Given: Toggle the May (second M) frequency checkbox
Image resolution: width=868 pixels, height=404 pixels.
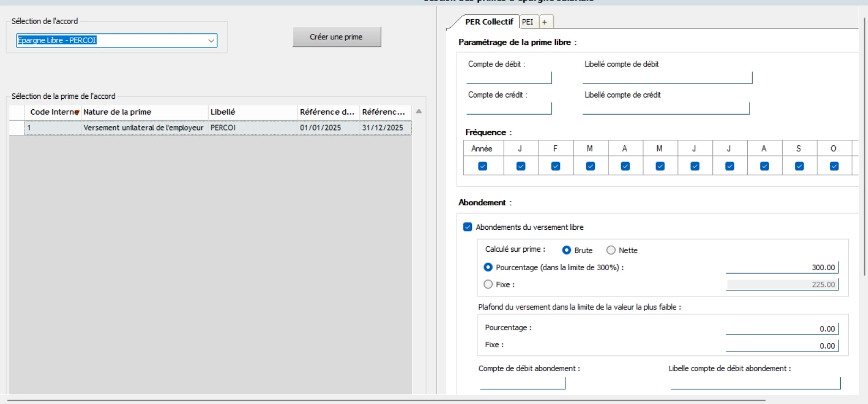Looking at the screenshot, I should (x=660, y=166).
